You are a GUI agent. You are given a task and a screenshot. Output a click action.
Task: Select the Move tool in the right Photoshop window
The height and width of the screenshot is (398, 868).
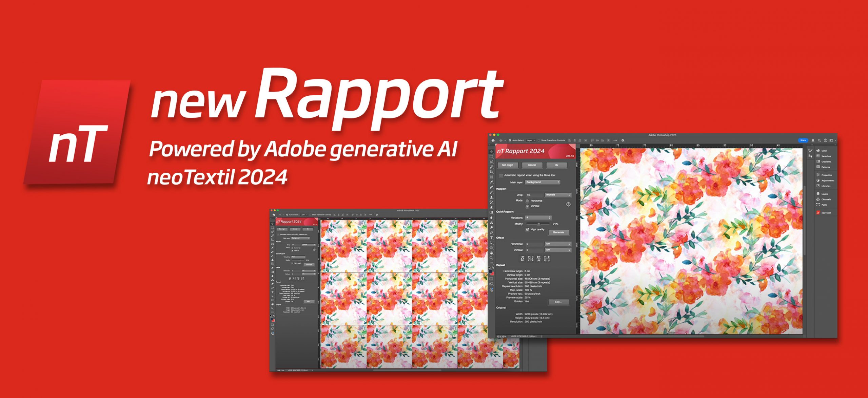tap(491, 152)
